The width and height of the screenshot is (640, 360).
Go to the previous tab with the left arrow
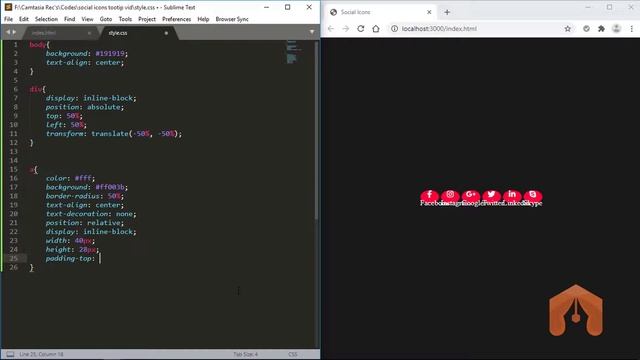click(x=7, y=32)
